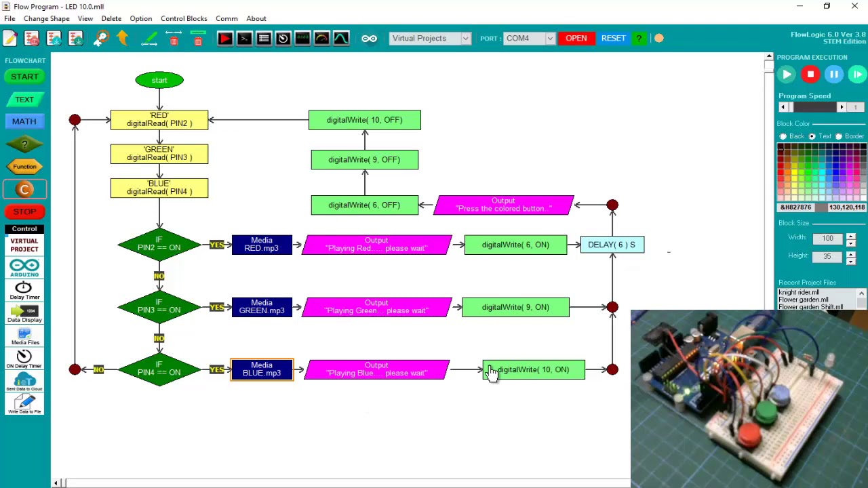Screen dimensions: 868x488
Task: Click the red OPEN port button
Action: click(576, 39)
